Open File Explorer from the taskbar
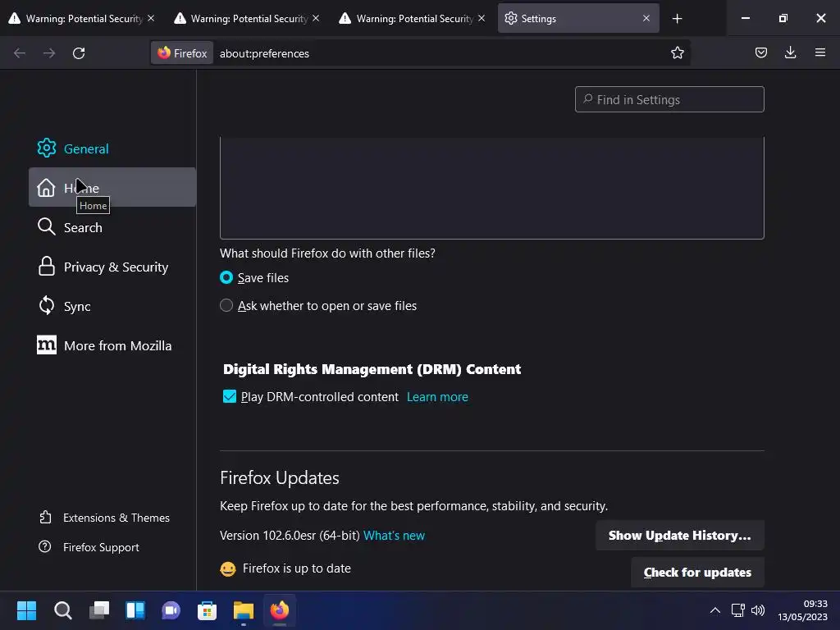The width and height of the screenshot is (840, 630). [x=243, y=610]
